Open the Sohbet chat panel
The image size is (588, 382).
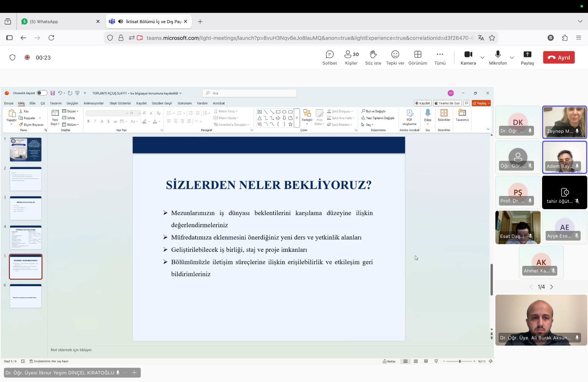coord(329,58)
